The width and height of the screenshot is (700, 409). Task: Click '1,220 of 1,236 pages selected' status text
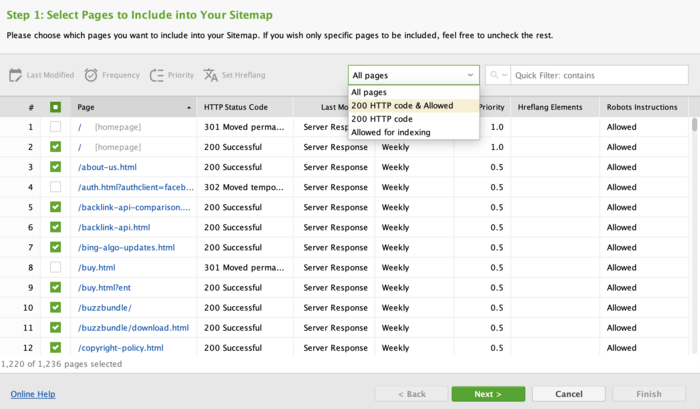coord(62,364)
